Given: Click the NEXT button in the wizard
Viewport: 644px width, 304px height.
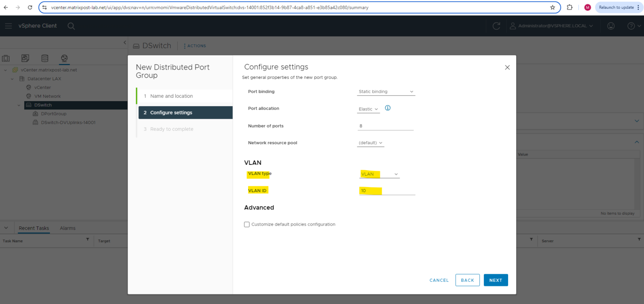Looking at the screenshot, I should pos(496,280).
